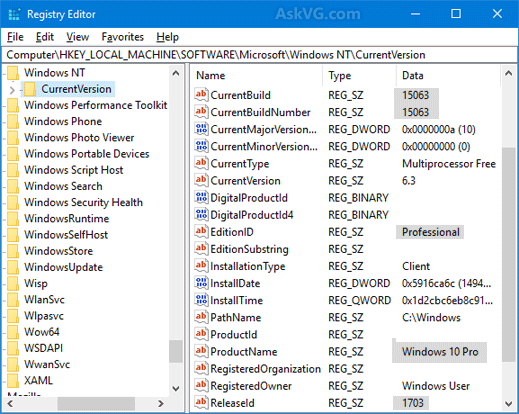Select the Wlpasvc key
519x414 pixels.
click(x=44, y=316)
